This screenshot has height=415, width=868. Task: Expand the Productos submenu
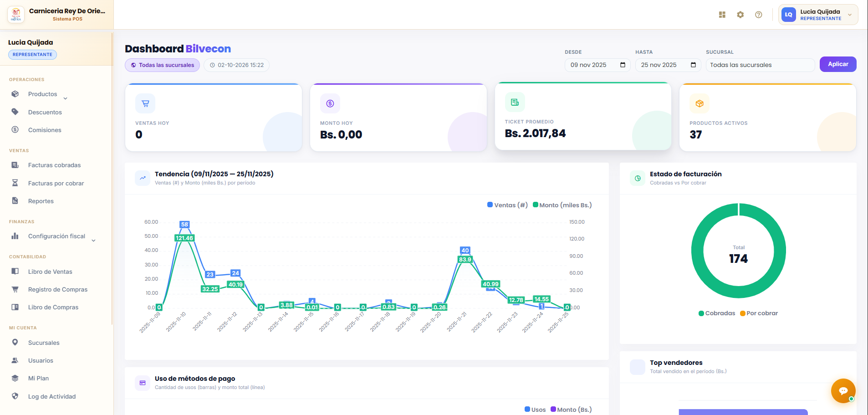(x=66, y=98)
